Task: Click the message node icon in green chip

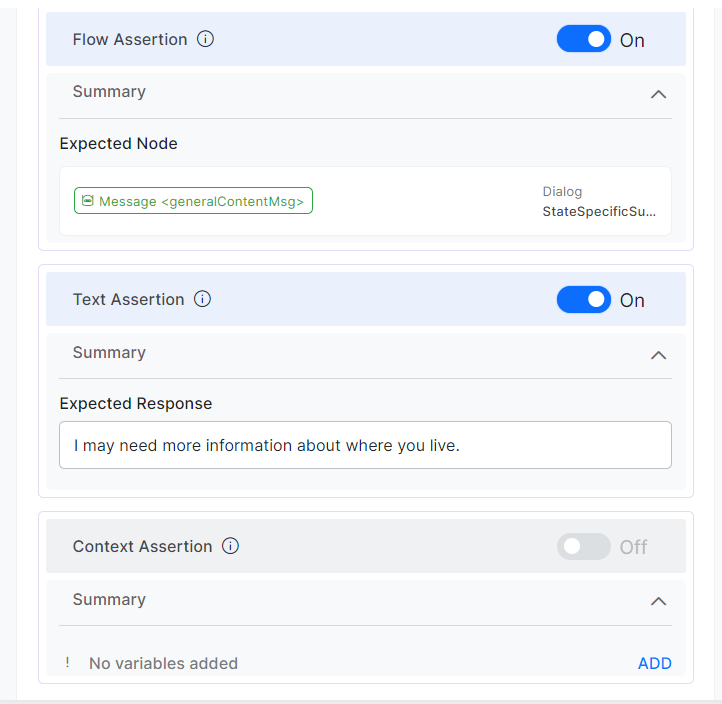Action: tap(87, 201)
